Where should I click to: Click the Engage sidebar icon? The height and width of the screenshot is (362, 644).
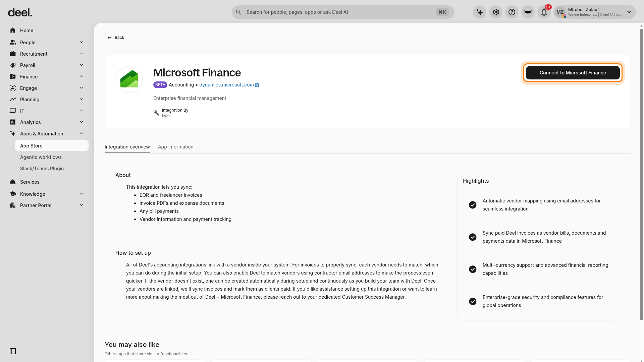click(13, 88)
